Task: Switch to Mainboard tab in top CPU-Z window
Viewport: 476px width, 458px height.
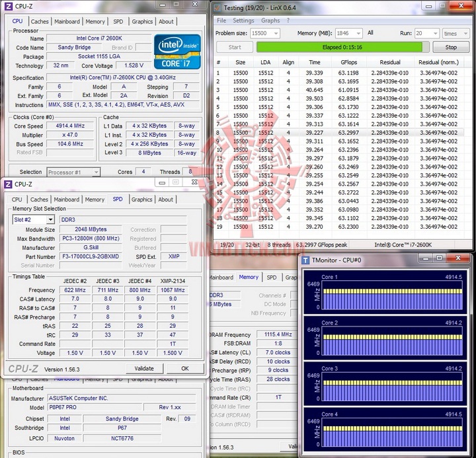Action: click(x=67, y=22)
